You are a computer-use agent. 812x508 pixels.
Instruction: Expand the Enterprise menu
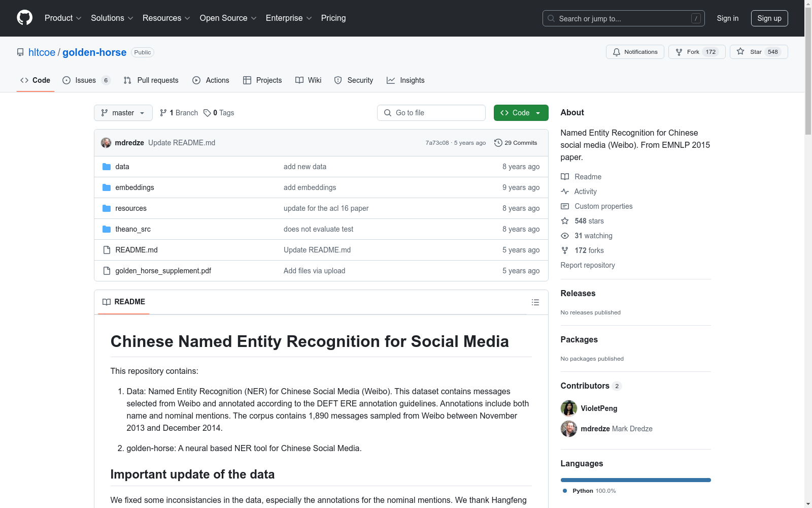coord(289,18)
